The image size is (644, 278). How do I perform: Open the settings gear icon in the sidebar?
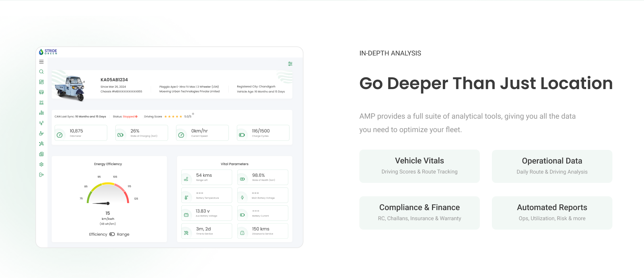coord(41,164)
